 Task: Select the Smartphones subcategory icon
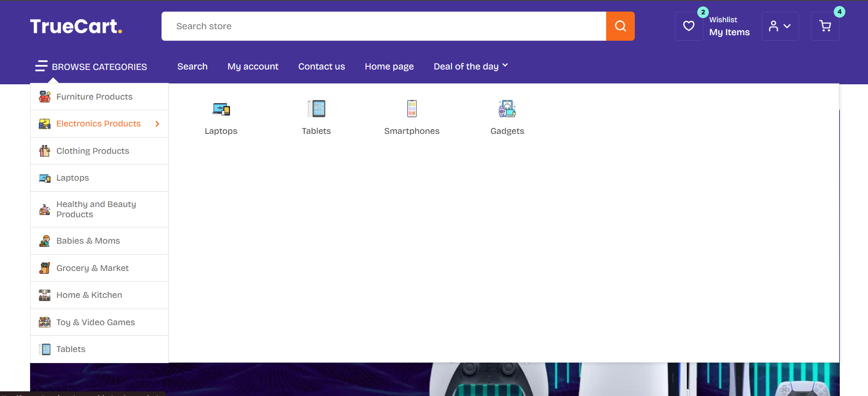click(412, 109)
